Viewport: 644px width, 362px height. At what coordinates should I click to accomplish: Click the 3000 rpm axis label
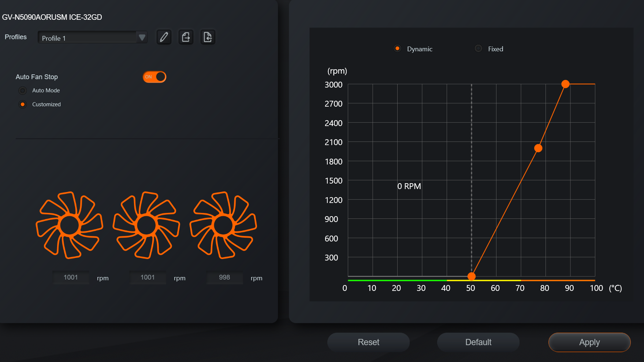tap(334, 85)
